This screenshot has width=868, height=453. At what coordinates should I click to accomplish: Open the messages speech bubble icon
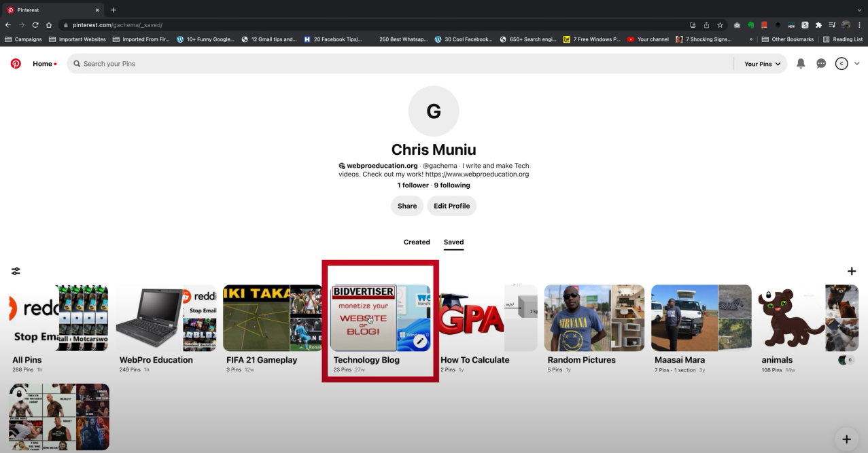[x=821, y=64]
